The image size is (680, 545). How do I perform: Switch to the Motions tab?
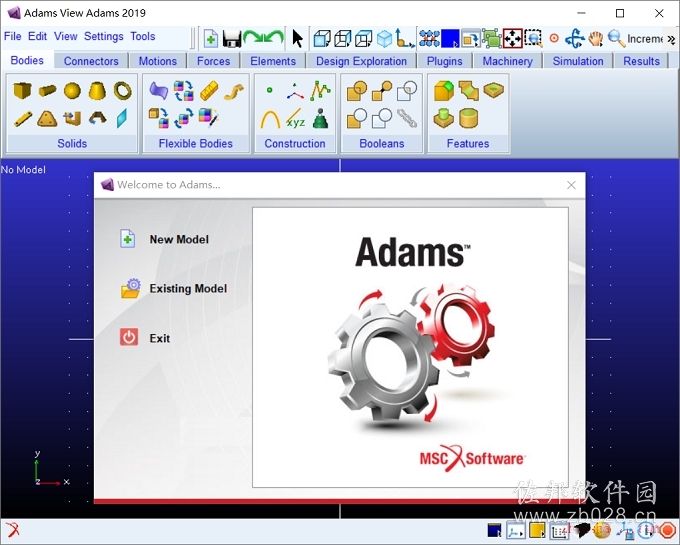click(x=158, y=61)
